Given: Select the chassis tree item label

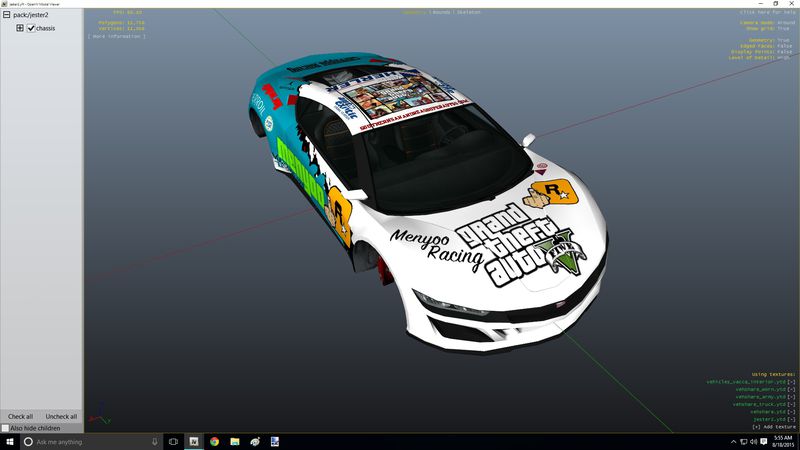Looking at the screenshot, I should click(45, 29).
